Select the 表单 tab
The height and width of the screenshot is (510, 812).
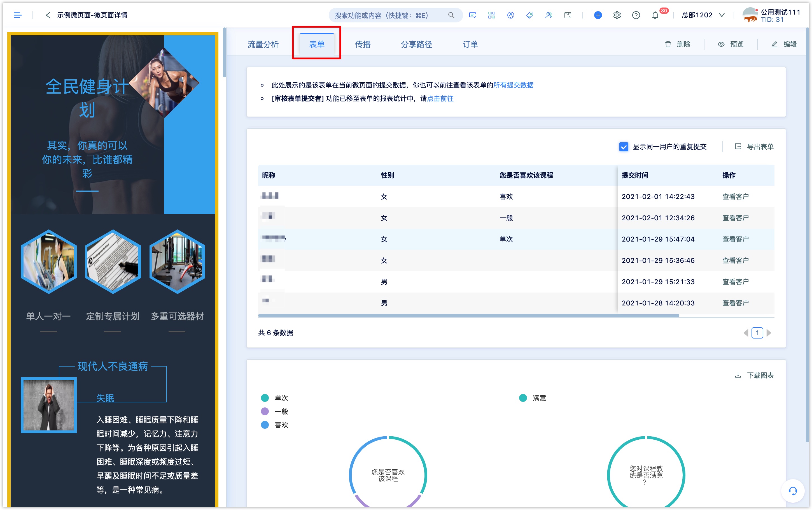(317, 44)
